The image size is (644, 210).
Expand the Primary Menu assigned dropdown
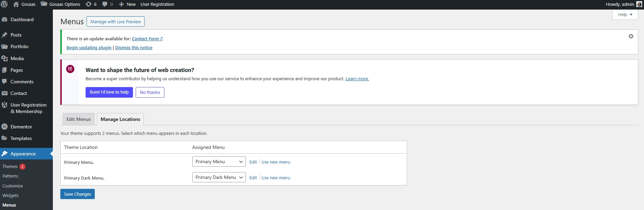click(x=219, y=162)
